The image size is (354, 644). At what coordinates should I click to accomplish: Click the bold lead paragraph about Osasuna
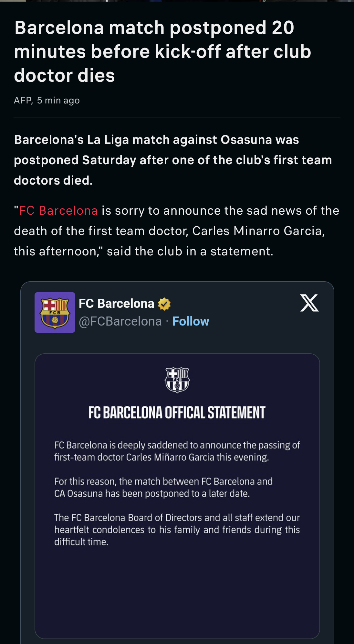point(173,160)
